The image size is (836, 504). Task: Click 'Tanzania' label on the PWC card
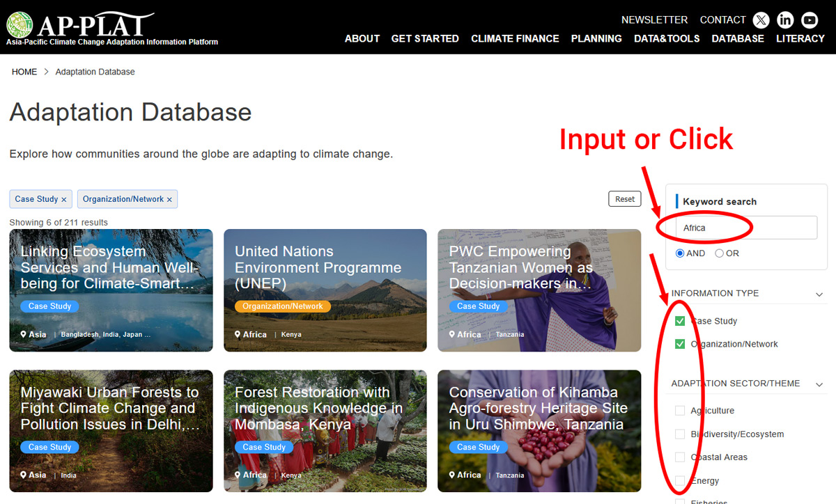(510, 335)
